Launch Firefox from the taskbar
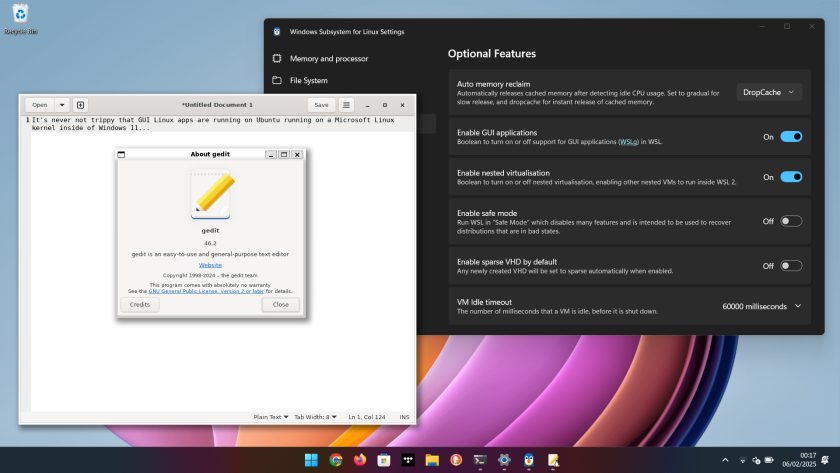This screenshot has height=473, width=840. coord(360,460)
